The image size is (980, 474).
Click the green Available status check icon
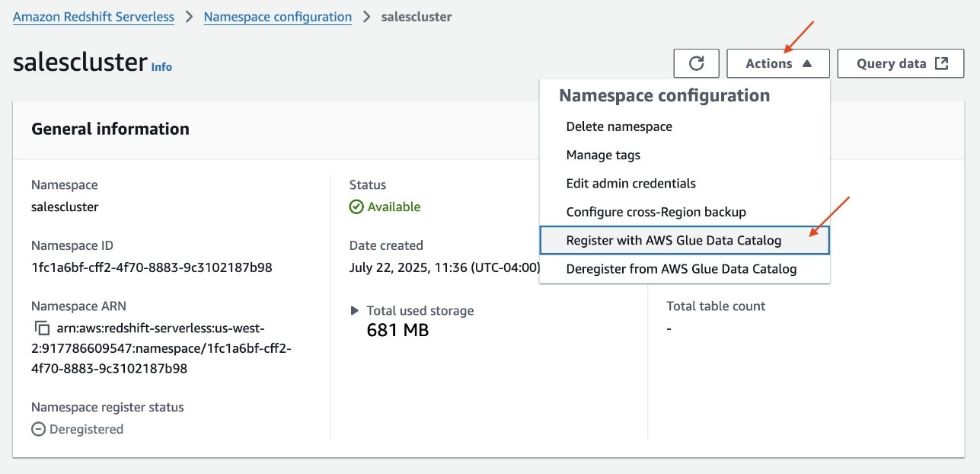356,207
